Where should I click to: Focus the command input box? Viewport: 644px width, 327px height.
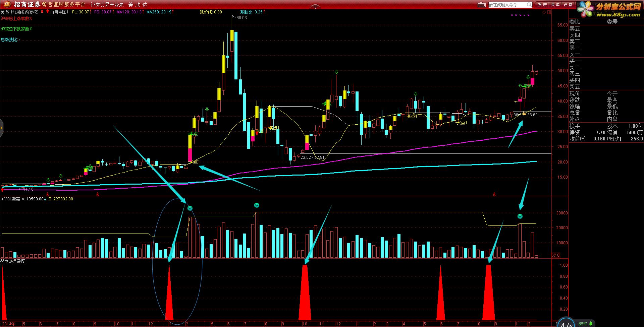pyautogui.click(x=507, y=5)
